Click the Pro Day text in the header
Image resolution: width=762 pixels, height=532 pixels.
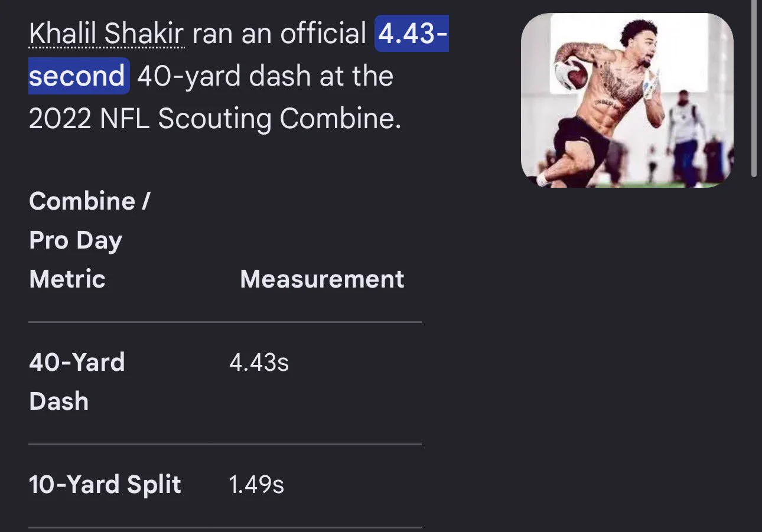pyautogui.click(x=76, y=240)
